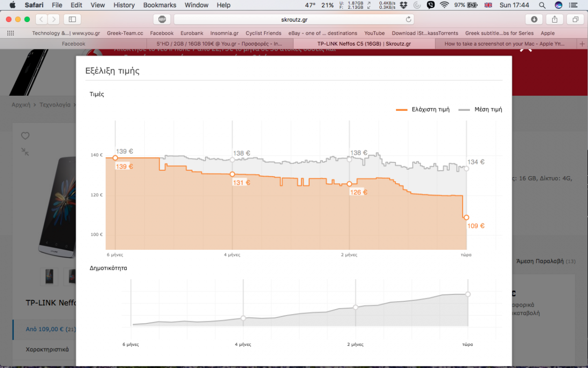Open Dropbox in the menu bar
The image size is (588, 368).
[403, 5]
